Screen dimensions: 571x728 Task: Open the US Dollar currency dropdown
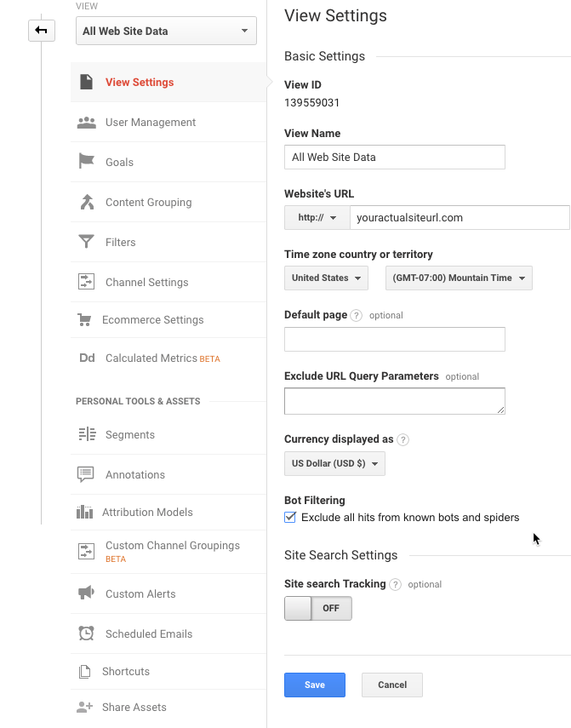(334, 464)
